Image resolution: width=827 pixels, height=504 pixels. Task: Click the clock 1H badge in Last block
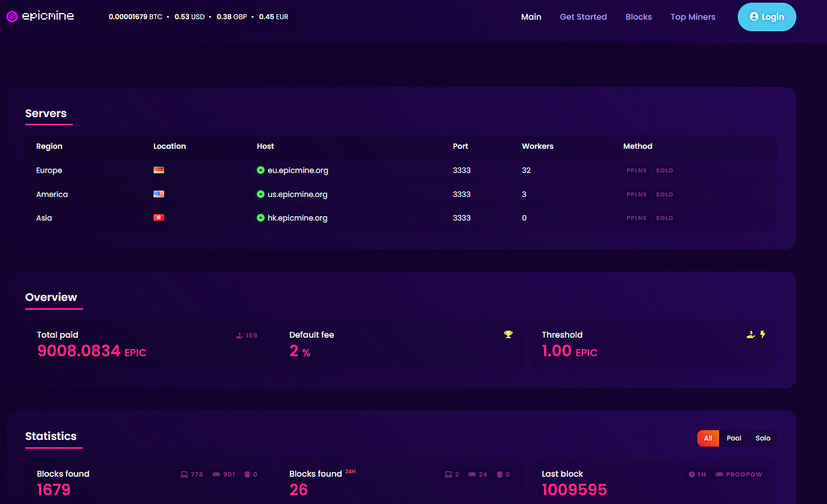point(697,474)
